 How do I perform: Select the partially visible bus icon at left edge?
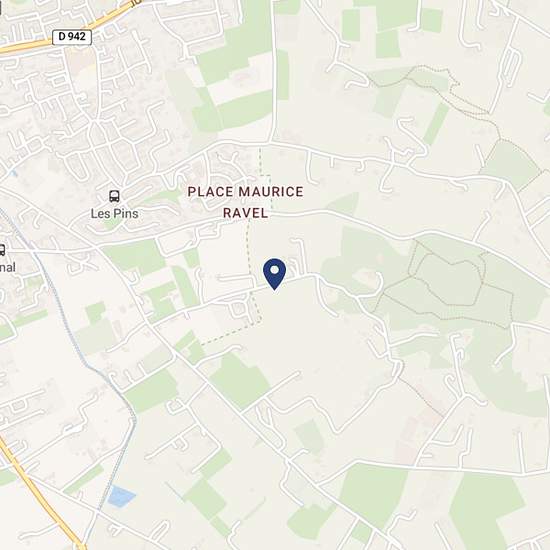click(2, 250)
